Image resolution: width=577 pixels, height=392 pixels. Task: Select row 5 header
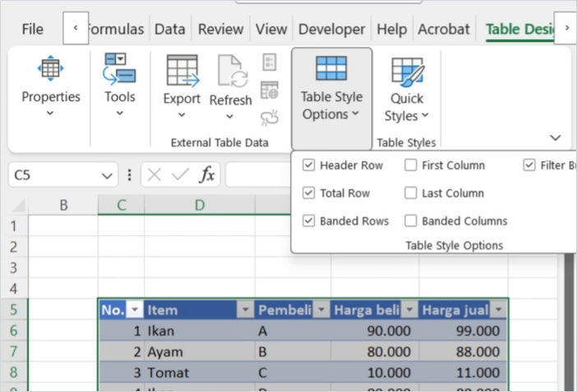tap(14, 310)
